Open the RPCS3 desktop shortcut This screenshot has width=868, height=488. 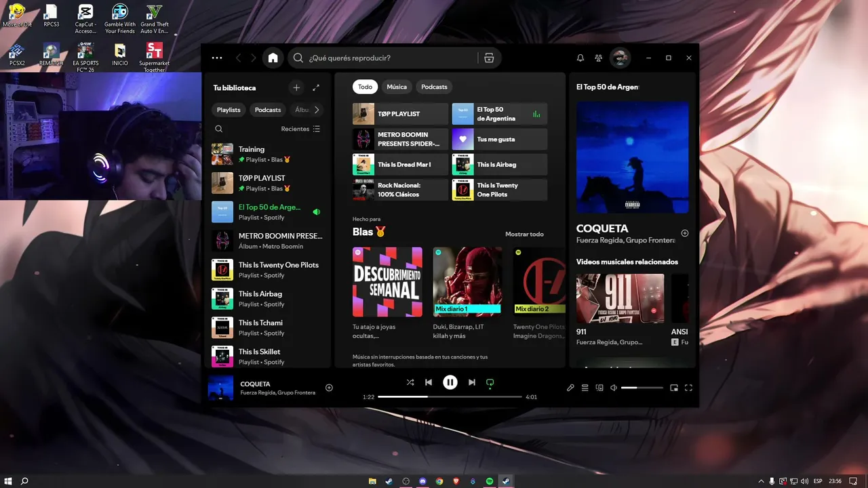pos(52,16)
